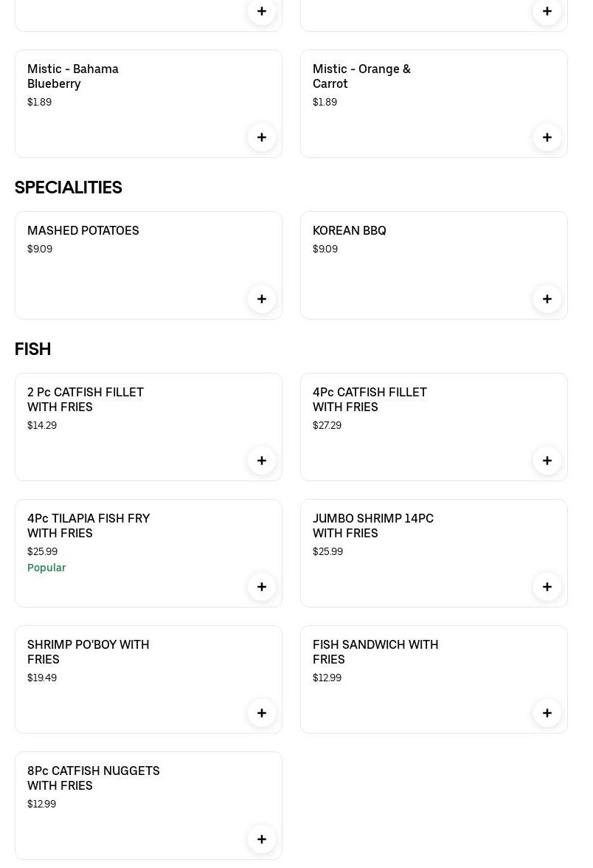Add 4Pc TILAPIA FISH FRY to cart
The width and height of the screenshot is (593, 868).
(262, 587)
